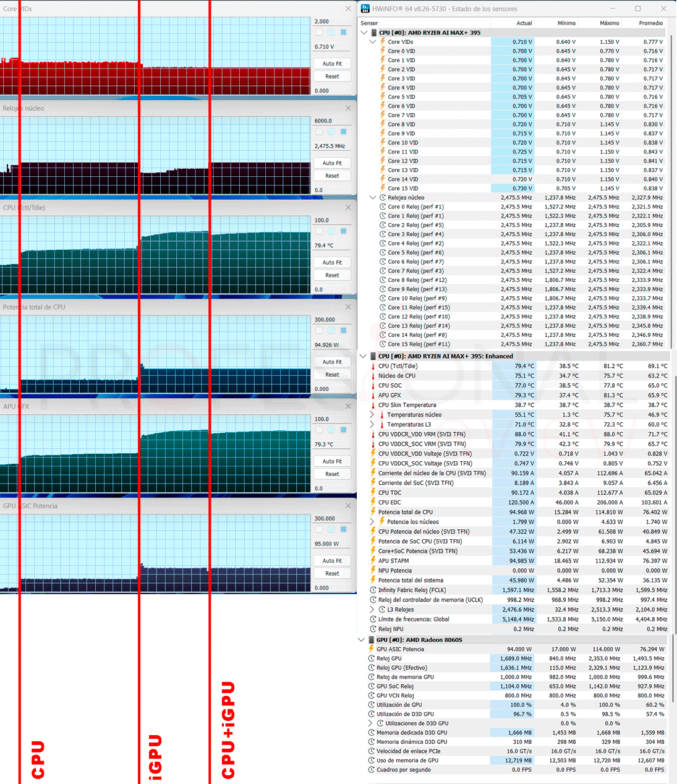Click the bolt icon beside GPU ASIC Potencia sensor row
Viewport: 677px width, 784px height.
pos(371,649)
